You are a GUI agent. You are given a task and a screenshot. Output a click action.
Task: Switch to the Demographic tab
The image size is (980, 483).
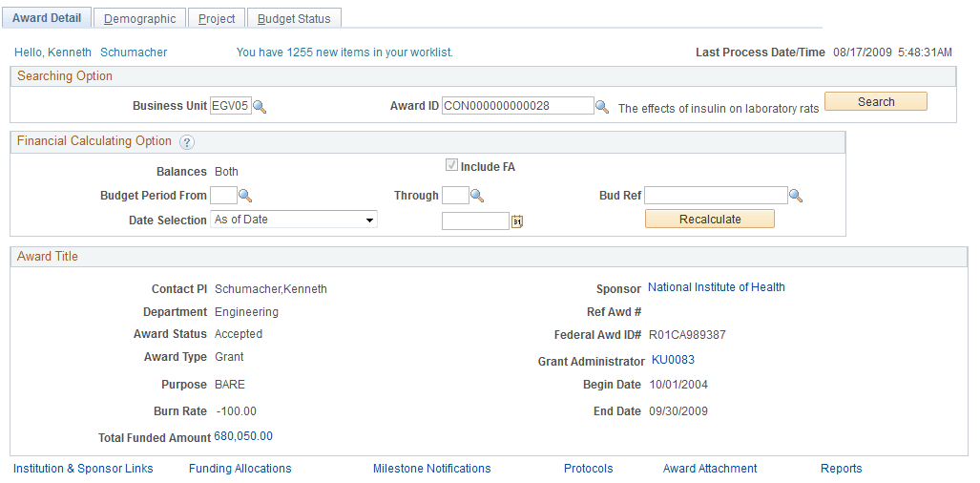click(140, 19)
